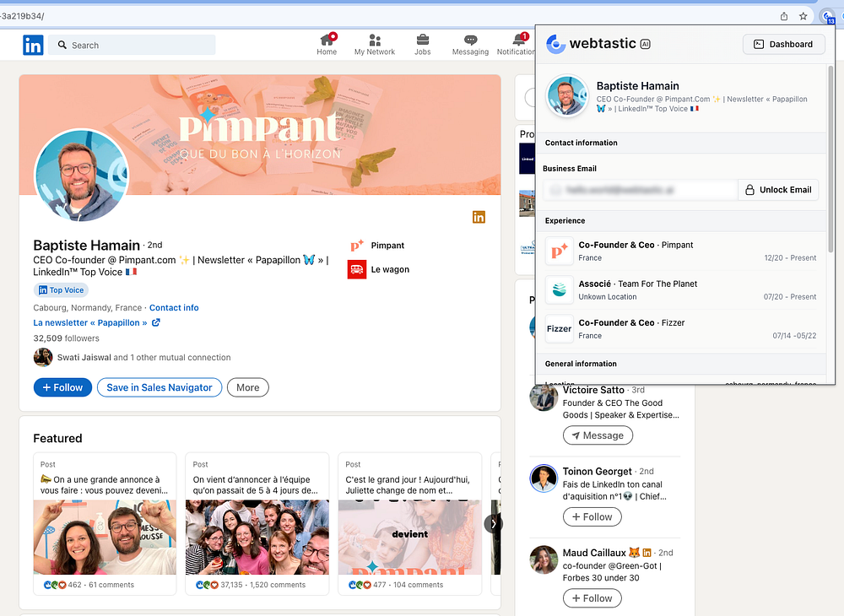
Task: Click Toinon Georget profile picture
Action: coord(544,478)
